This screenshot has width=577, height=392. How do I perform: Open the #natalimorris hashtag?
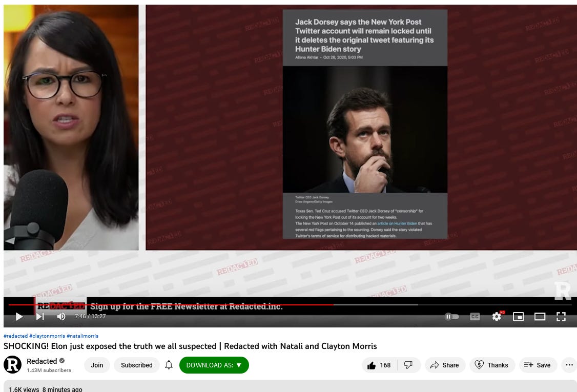coord(83,336)
